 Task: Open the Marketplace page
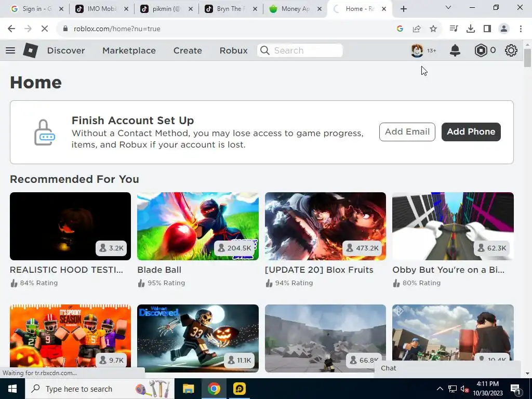(x=129, y=50)
